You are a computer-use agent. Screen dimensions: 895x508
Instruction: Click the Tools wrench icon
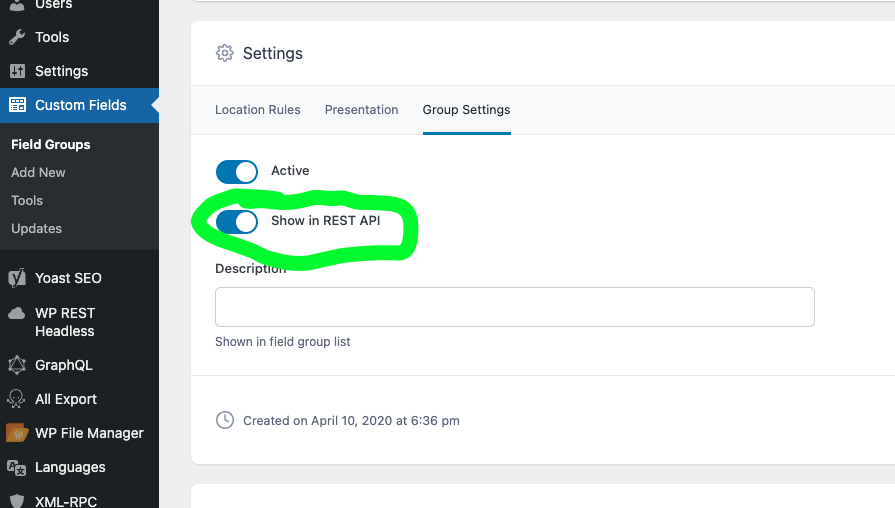click(17, 37)
